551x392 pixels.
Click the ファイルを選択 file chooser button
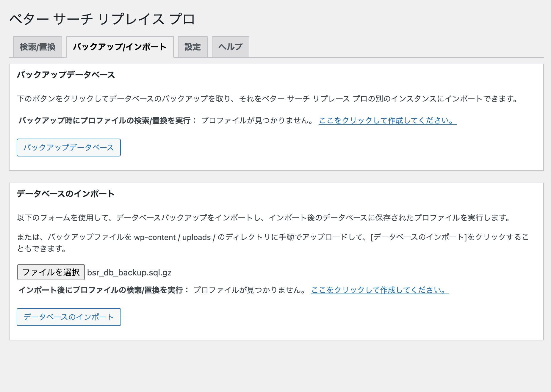[51, 272]
